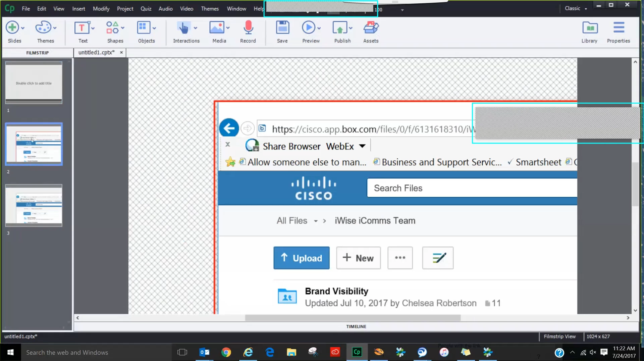Viewport: 644px width, 361px height.
Task: Open the Project menu
Action: pos(125,9)
